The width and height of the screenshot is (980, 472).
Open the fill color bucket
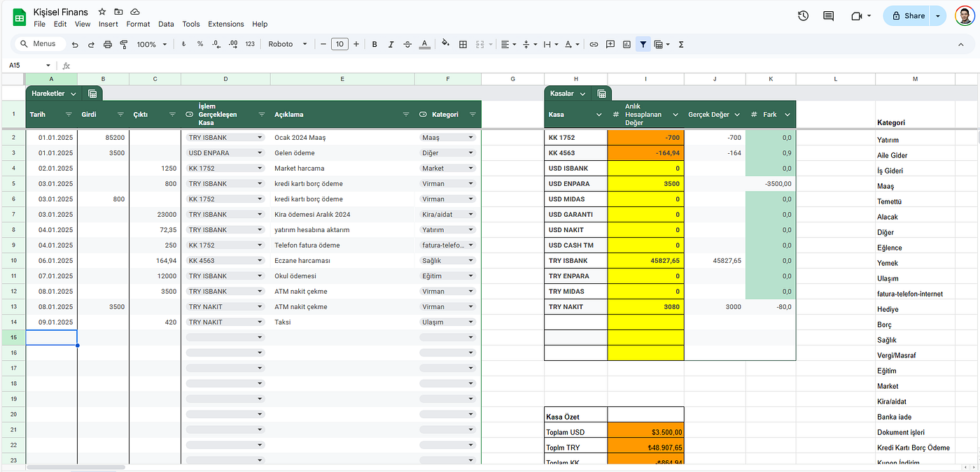445,44
